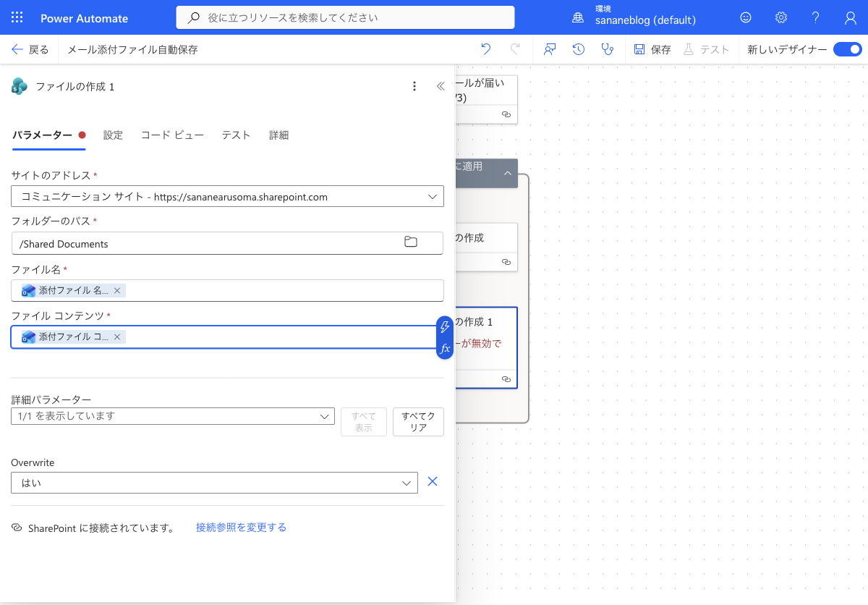Go back with the 戻る button

pos(30,49)
